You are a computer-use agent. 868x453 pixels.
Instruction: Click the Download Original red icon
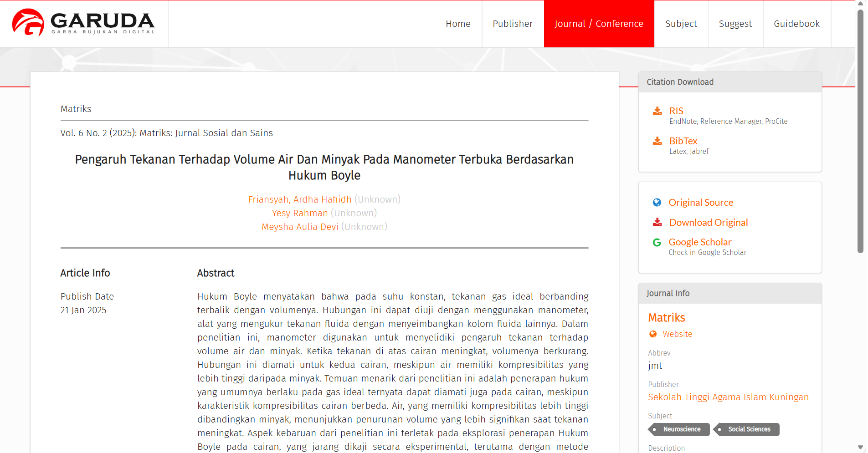point(657,222)
